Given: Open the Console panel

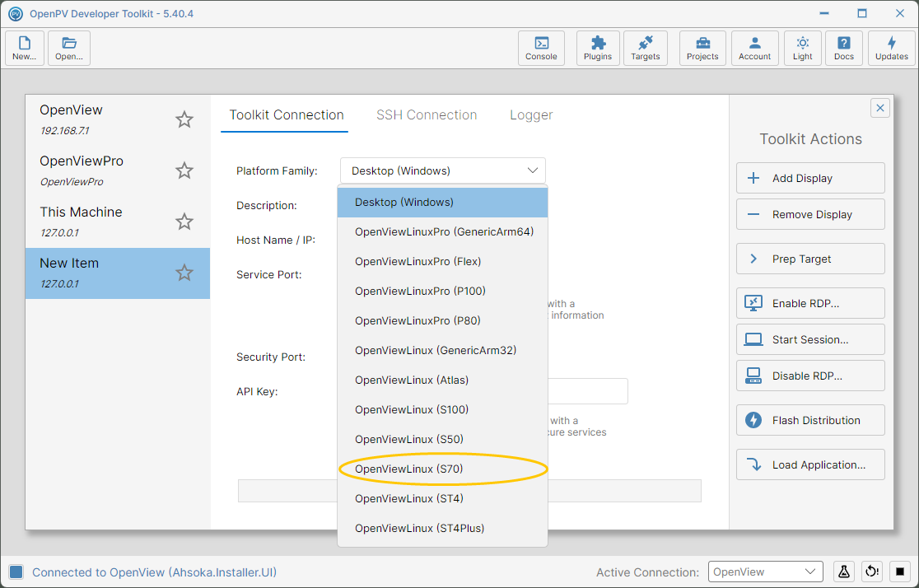Looking at the screenshot, I should (541, 48).
